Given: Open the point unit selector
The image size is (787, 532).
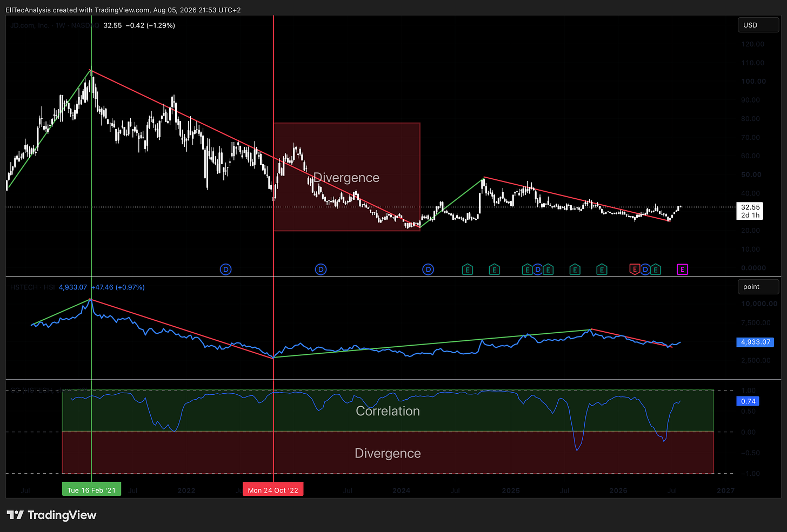Looking at the screenshot, I should pyautogui.click(x=758, y=287).
